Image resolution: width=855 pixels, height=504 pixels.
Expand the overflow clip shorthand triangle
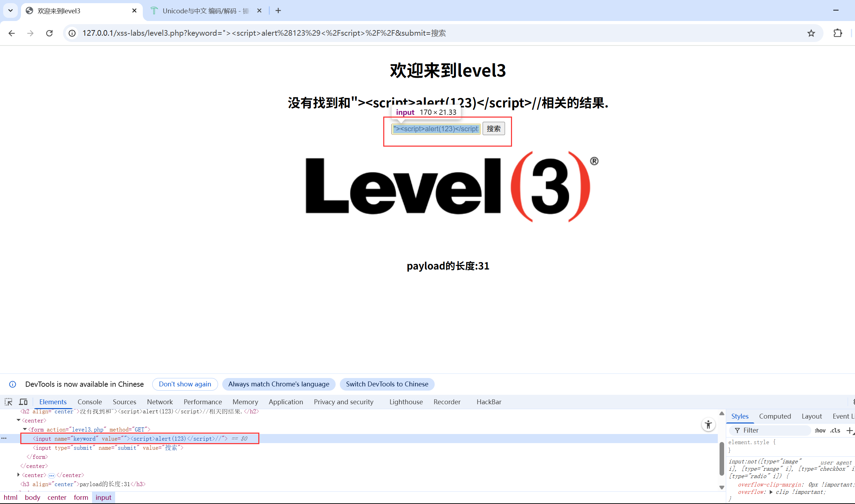771,492
